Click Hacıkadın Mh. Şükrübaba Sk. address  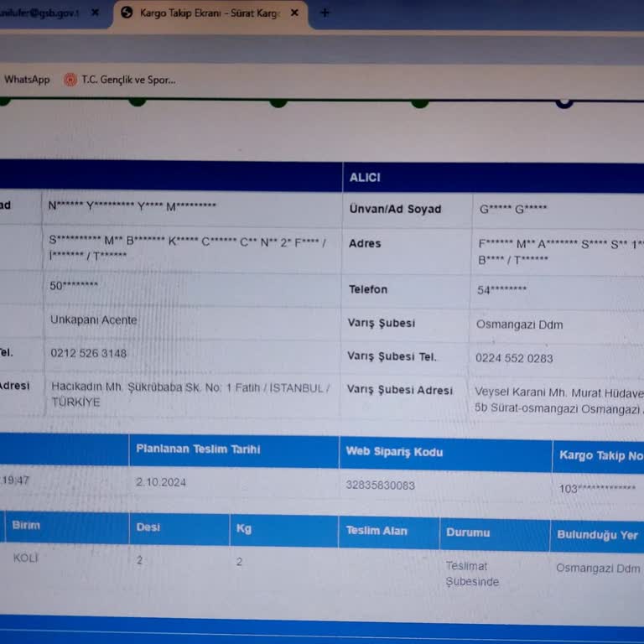[190, 395]
